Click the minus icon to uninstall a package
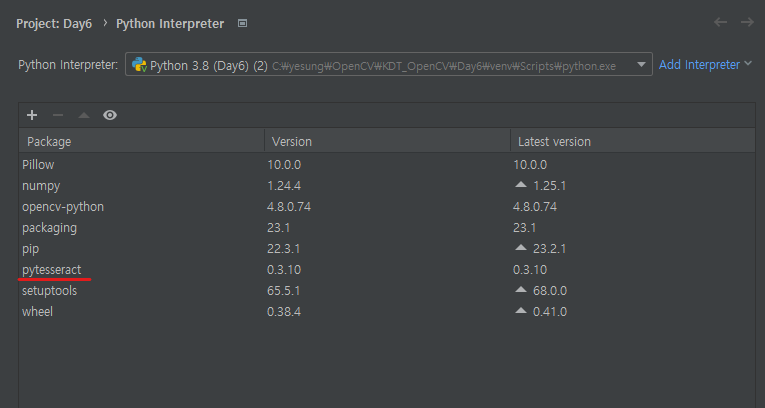The width and height of the screenshot is (765, 408). pyautogui.click(x=58, y=115)
